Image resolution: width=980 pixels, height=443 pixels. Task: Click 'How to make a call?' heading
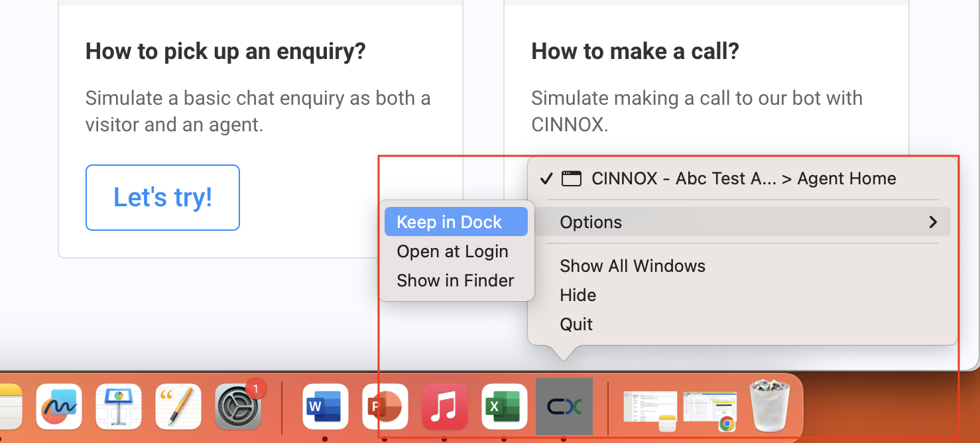point(635,51)
